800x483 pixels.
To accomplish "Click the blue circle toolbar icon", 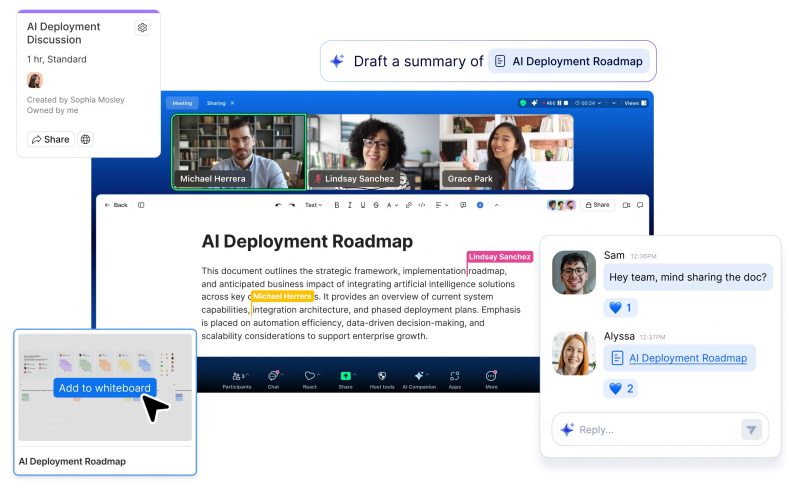I will [480, 205].
